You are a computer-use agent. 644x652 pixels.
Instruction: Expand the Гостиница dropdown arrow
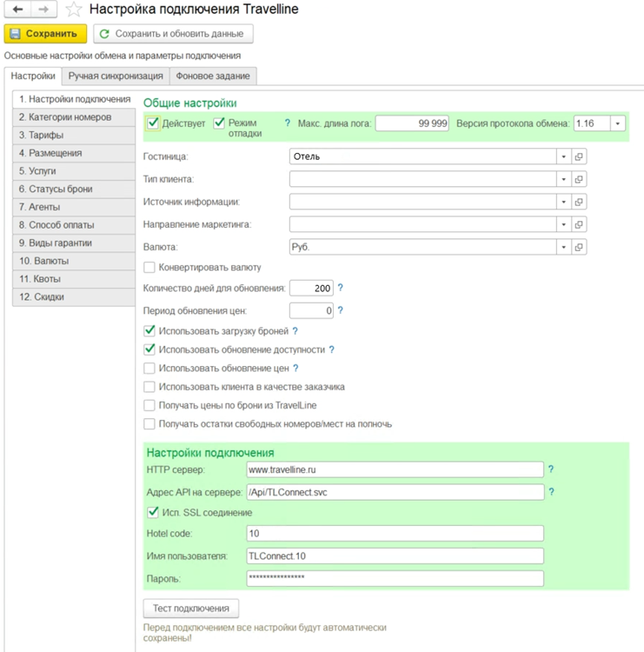(564, 156)
